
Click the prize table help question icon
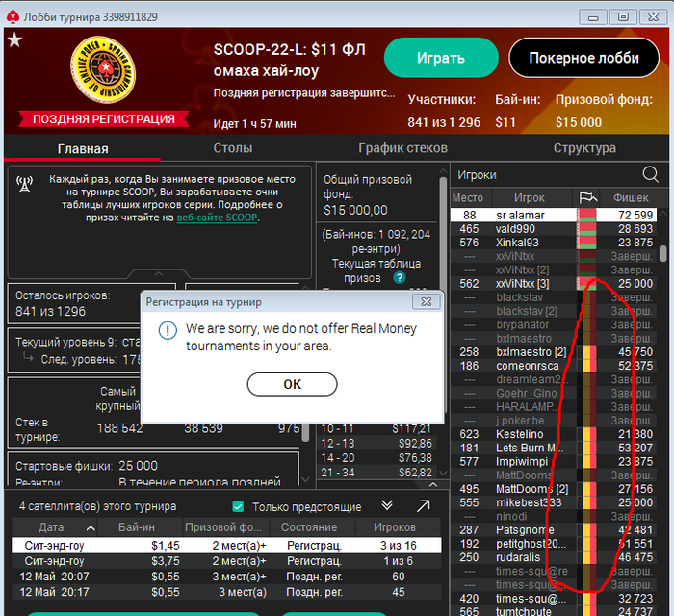[x=400, y=278]
